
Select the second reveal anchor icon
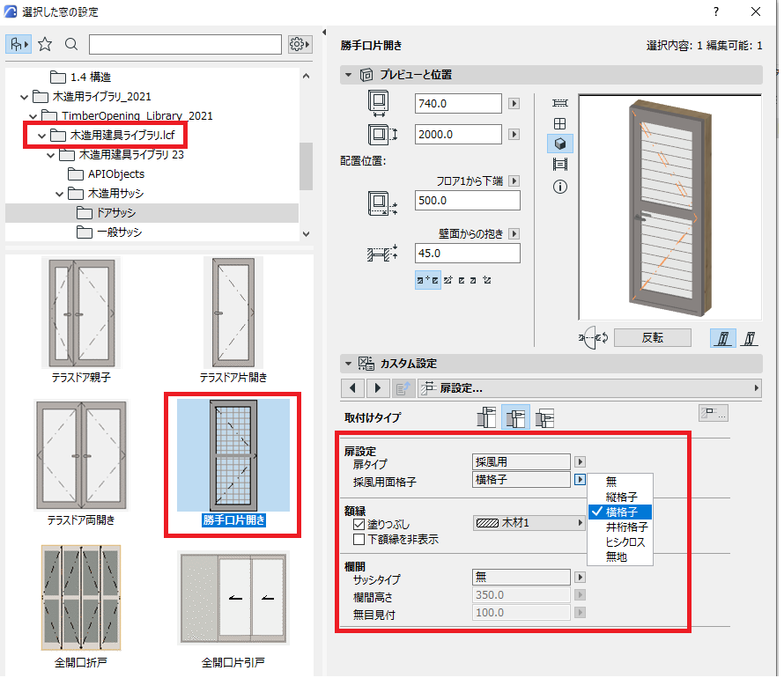(x=448, y=280)
